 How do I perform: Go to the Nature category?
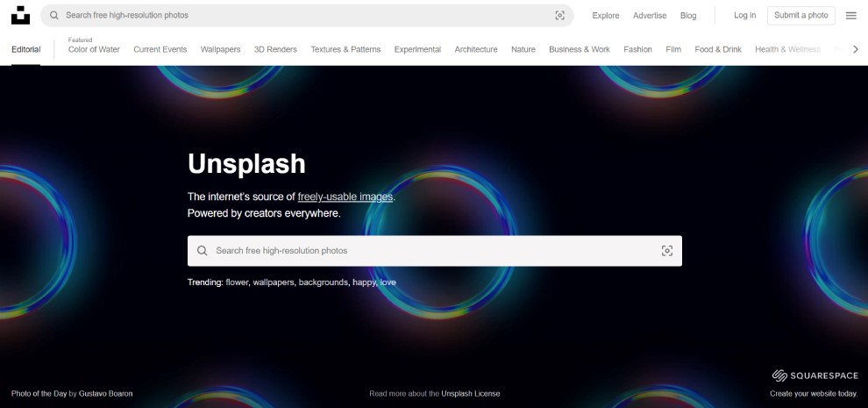coord(523,49)
